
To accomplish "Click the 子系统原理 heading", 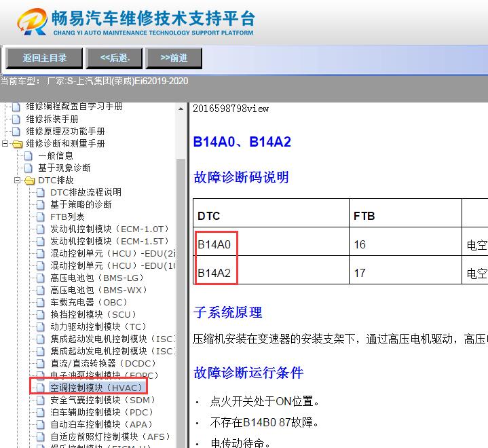I will coord(228,312).
